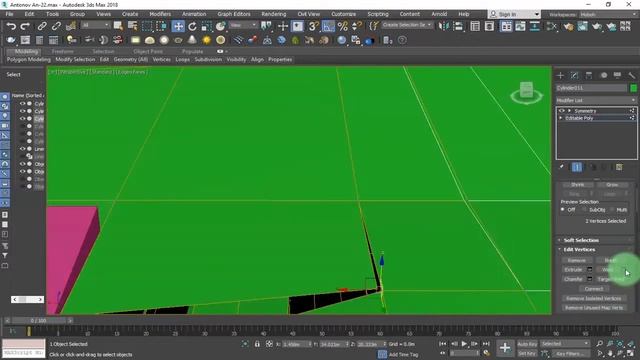Open Select by Name dialog icon
Image resolution: width=640 pixels, height=360 pixels.
pyautogui.click(x=133, y=27)
